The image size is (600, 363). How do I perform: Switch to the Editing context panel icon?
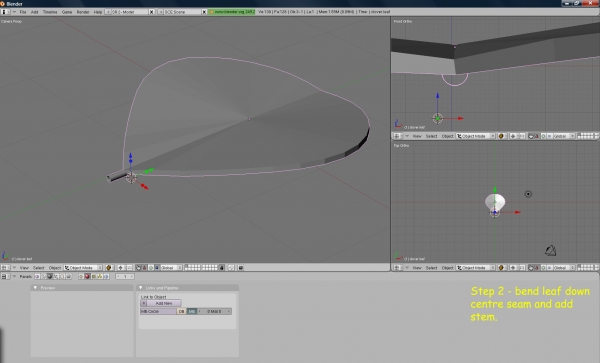point(62,276)
